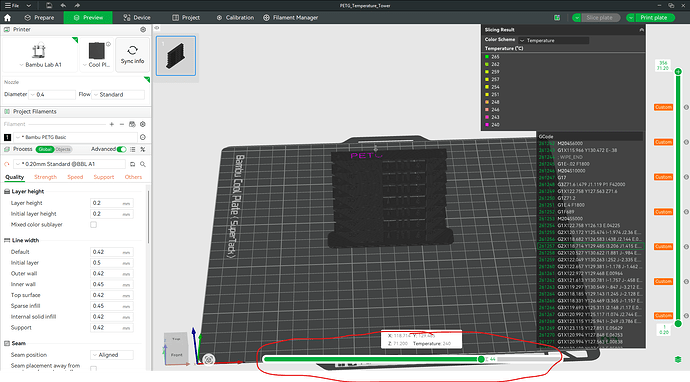Click the Slice plate button

click(601, 18)
